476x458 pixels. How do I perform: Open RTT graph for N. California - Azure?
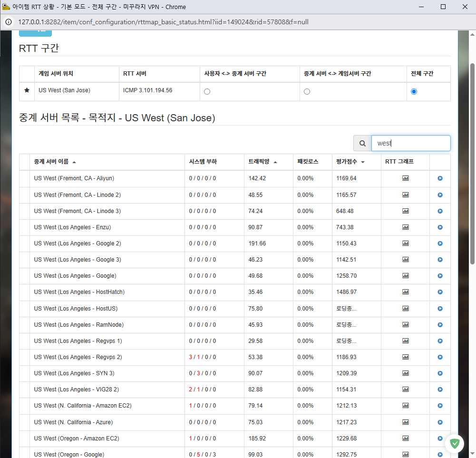pyautogui.click(x=405, y=422)
